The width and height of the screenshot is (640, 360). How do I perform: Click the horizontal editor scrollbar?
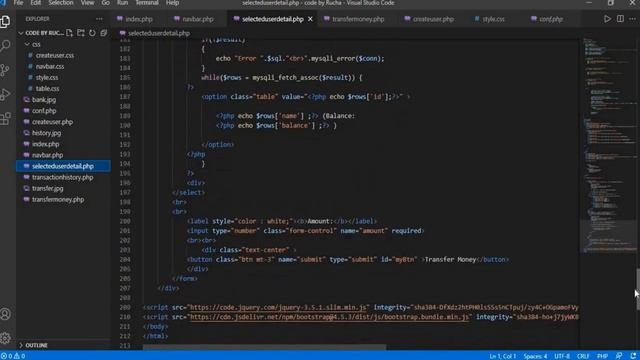[x=264, y=348]
